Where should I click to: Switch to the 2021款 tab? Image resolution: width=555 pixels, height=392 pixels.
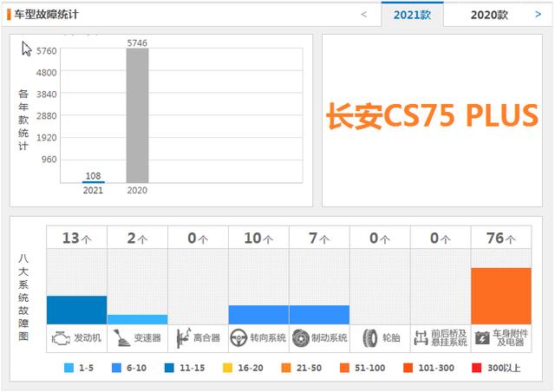tap(413, 15)
